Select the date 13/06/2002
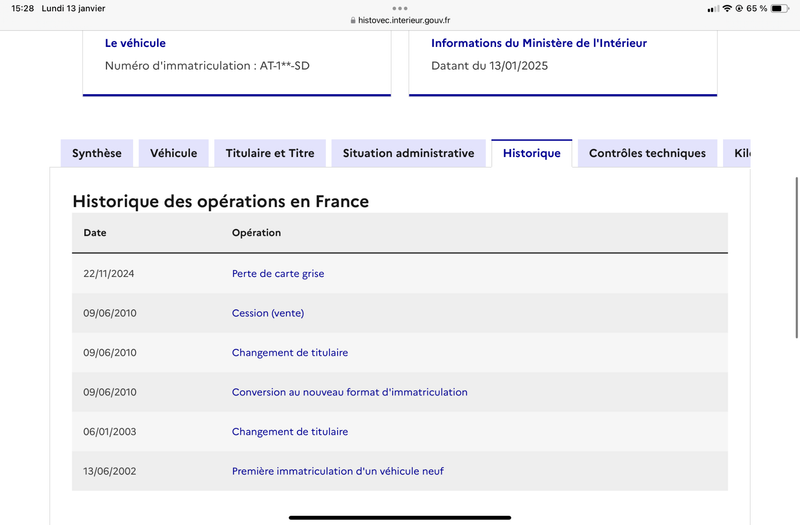This screenshot has height=525, width=800. click(x=110, y=471)
